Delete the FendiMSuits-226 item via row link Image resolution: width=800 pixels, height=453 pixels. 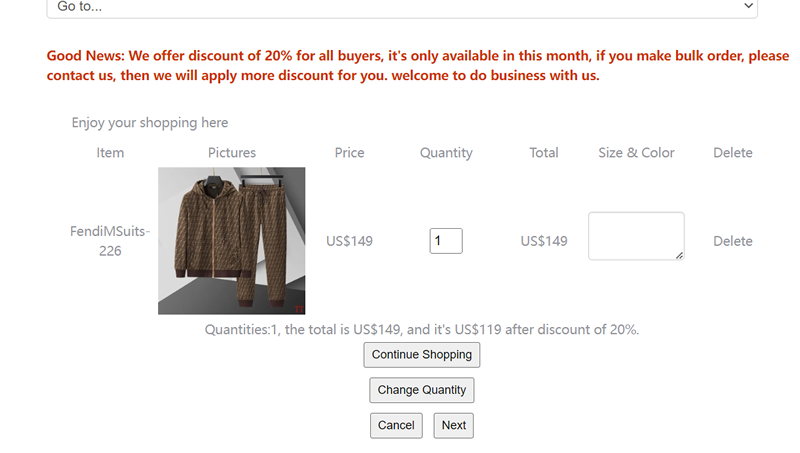732,241
